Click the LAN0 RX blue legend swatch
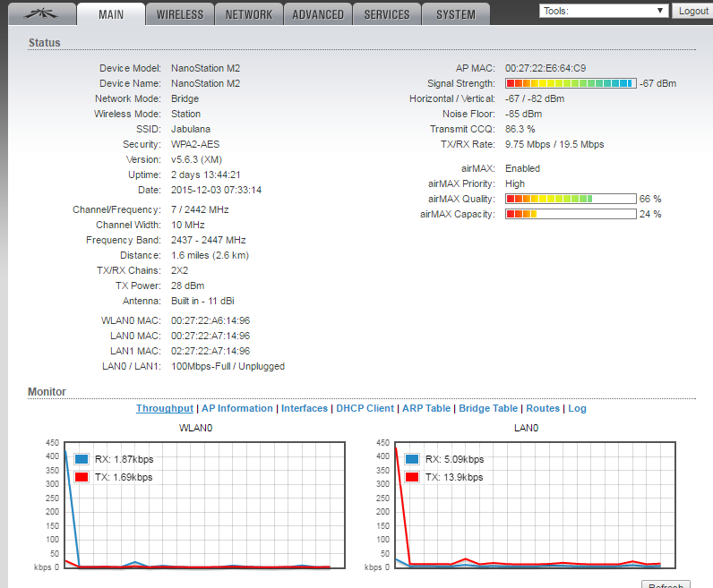The width and height of the screenshot is (713, 588). pyautogui.click(x=412, y=459)
